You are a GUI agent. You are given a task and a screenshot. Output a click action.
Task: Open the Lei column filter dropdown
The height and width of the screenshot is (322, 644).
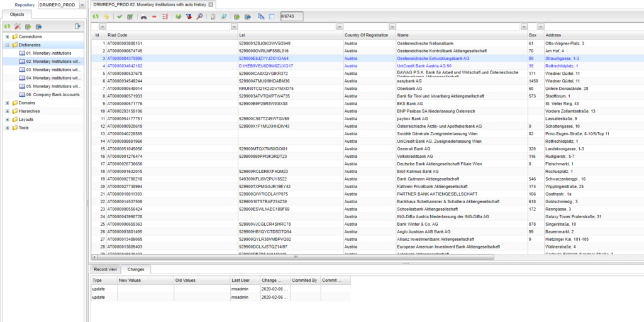pos(340,27)
